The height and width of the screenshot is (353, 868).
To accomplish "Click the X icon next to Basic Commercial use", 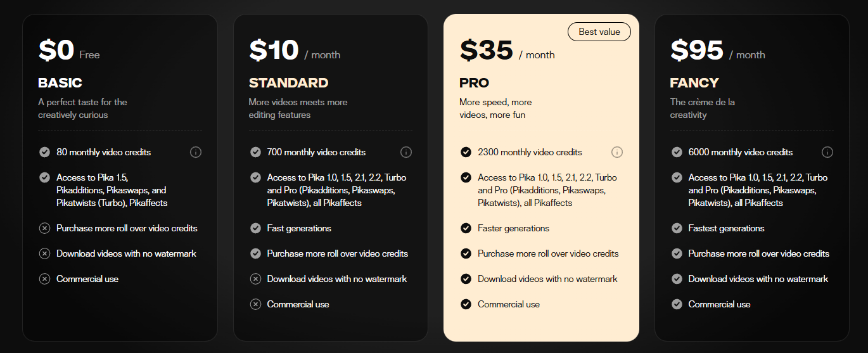I will tap(44, 279).
